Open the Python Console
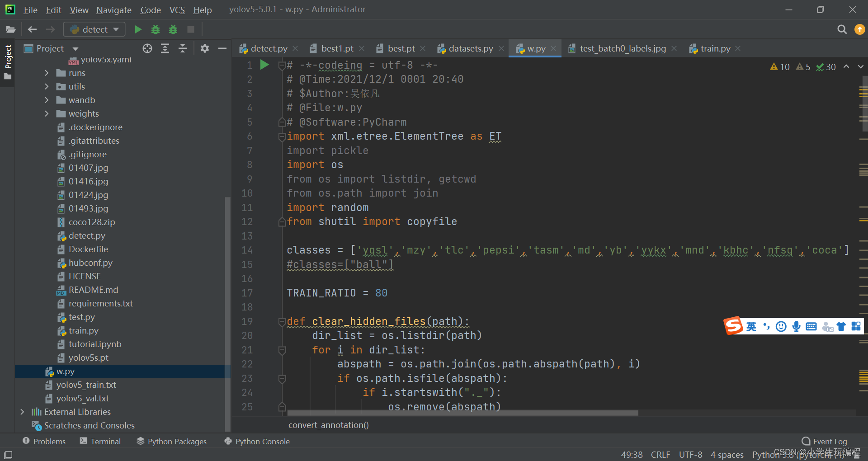The image size is (868, 461). tap(257, 441)
